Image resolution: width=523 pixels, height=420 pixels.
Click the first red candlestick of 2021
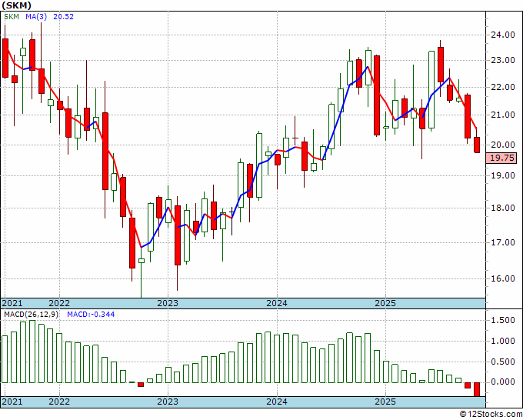click(x=5, y=58)
